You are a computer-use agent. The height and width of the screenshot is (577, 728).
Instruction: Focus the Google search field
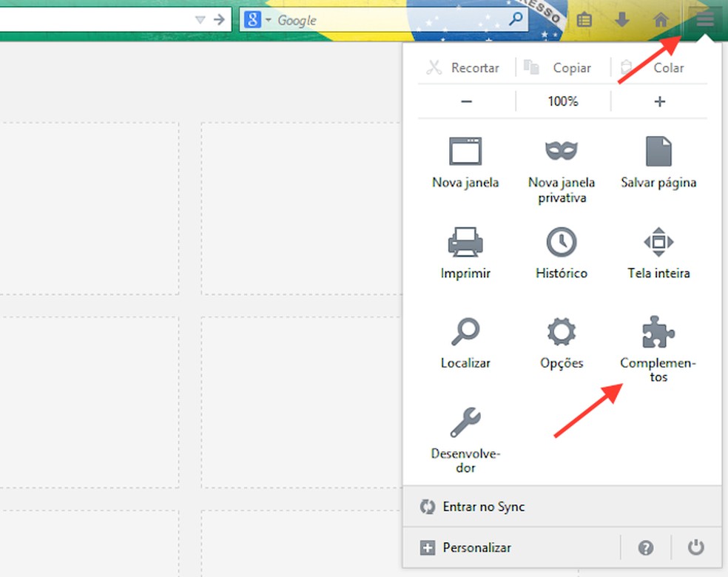(383, 20)
